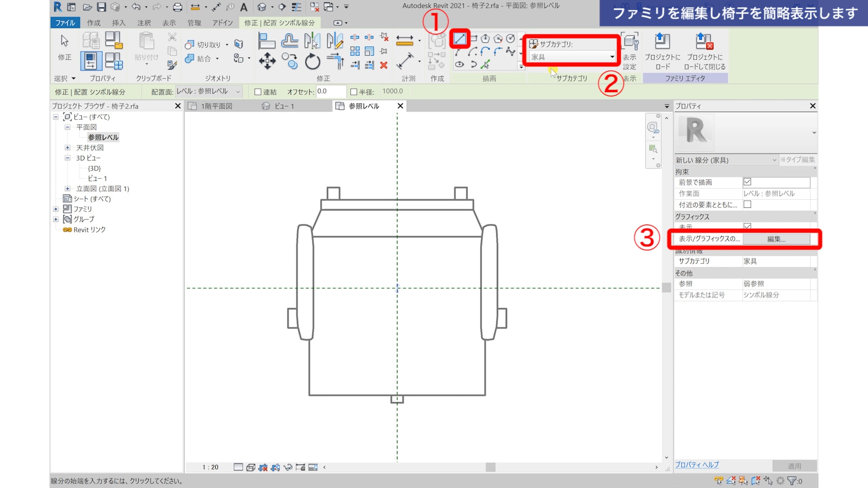Select the Circle draw tool
Viewport: 868px width, 488px height.
510,39
